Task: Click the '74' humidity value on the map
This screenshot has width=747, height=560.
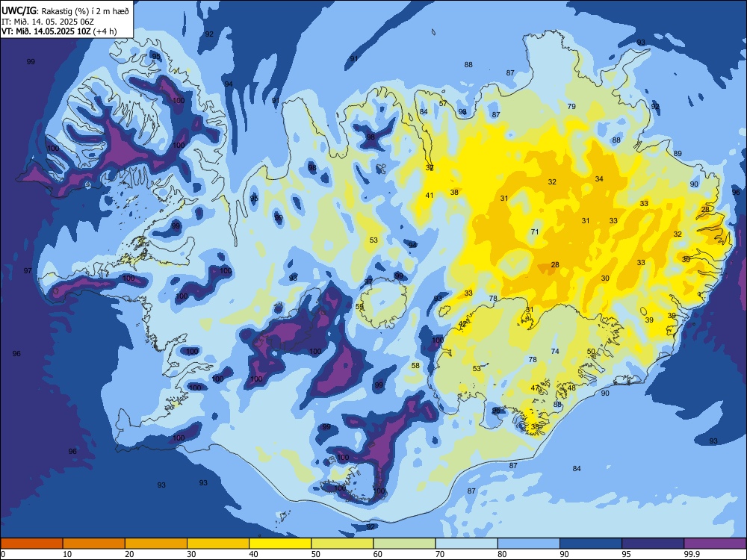Action: [555, 352]
